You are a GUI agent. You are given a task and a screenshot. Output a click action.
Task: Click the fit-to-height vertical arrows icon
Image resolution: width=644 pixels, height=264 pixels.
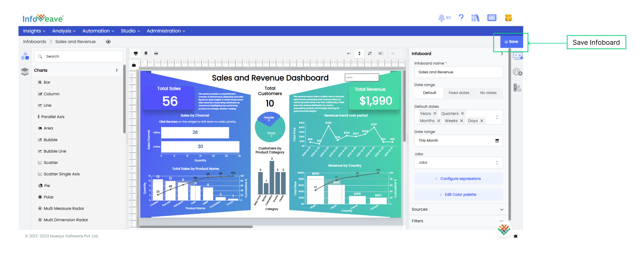click(x=359, y=53)
